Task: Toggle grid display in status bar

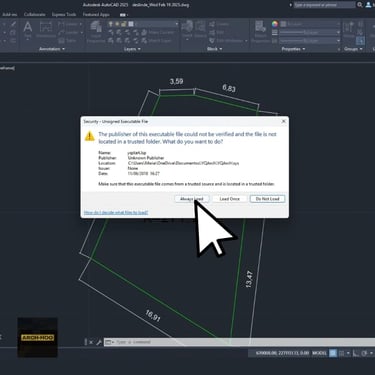Action: pos(333,353)
